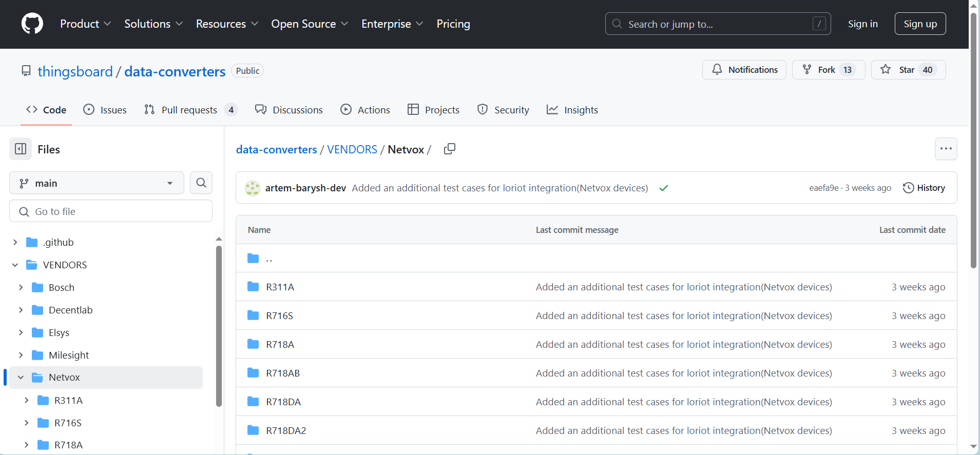The image size is (980, 455).
Task: Click the R311A row commit message
Action: 684,287
